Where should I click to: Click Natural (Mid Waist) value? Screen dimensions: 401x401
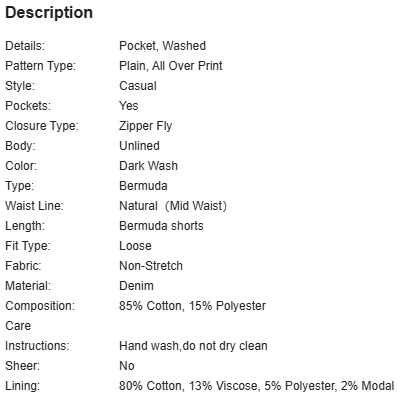pyautogui.click(x=173, y=206)
